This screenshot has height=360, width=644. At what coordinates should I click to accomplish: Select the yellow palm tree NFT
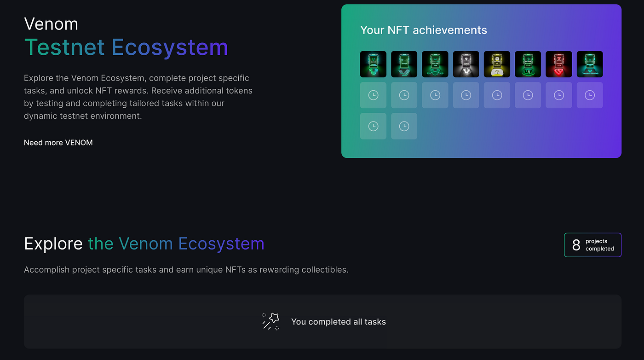point(497,64)
